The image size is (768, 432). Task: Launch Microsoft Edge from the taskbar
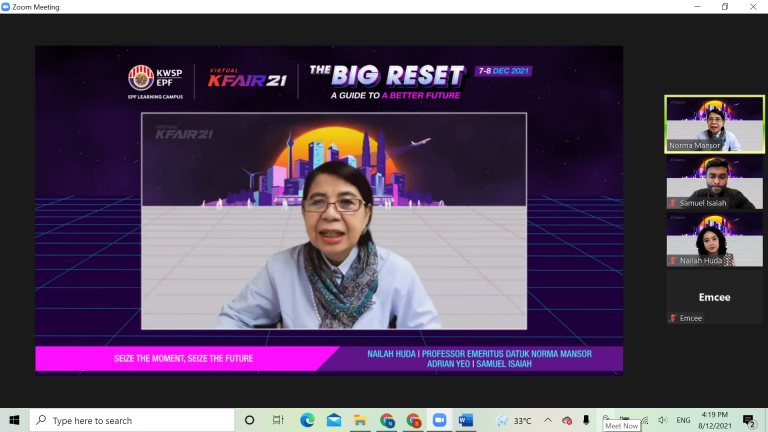point(308,420)
